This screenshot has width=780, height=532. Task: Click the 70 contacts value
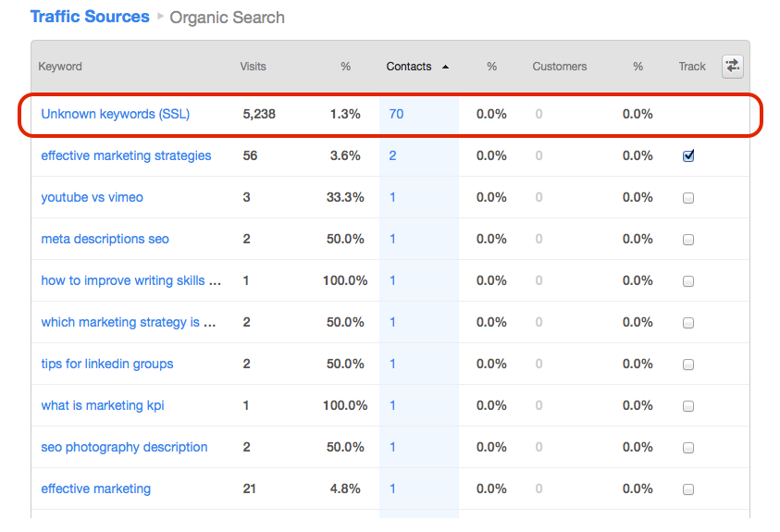396,114
